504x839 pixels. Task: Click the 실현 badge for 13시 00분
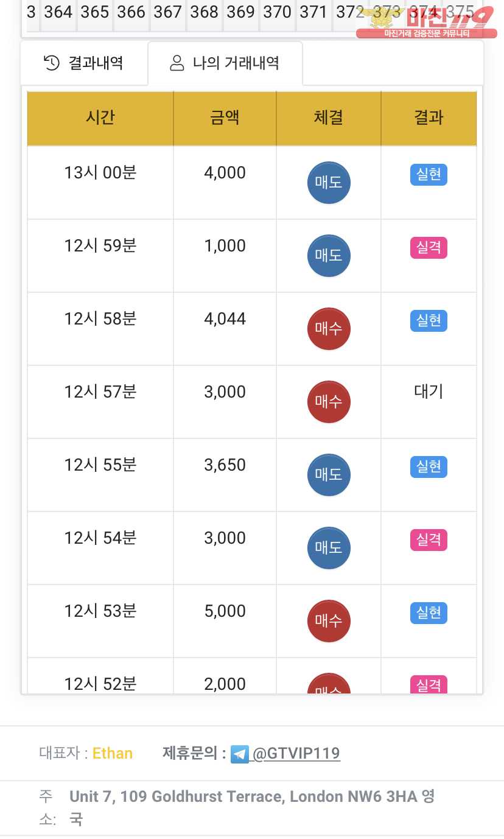(x=429, y=175)
